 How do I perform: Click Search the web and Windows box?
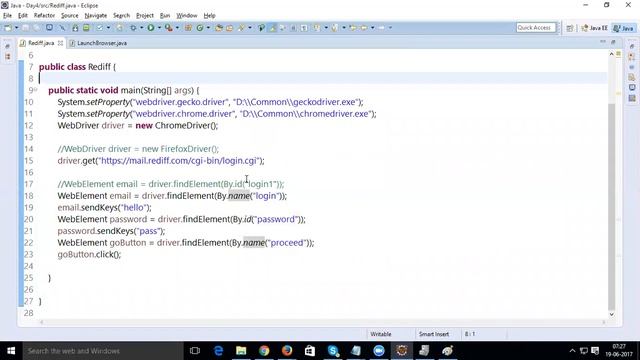(x=103, y=351)
